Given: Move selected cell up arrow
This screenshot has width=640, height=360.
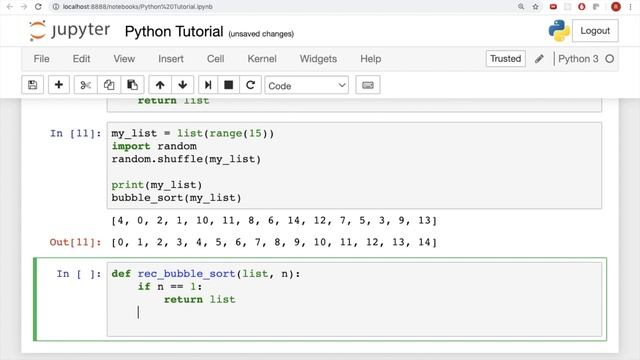Looking at the screenshot, I should coord(160,85).
